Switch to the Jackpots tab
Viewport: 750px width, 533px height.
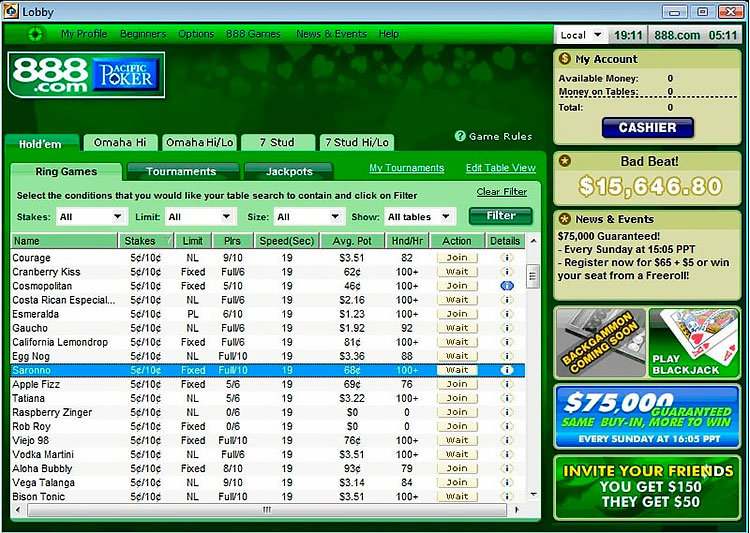click(x=289, y=171)
